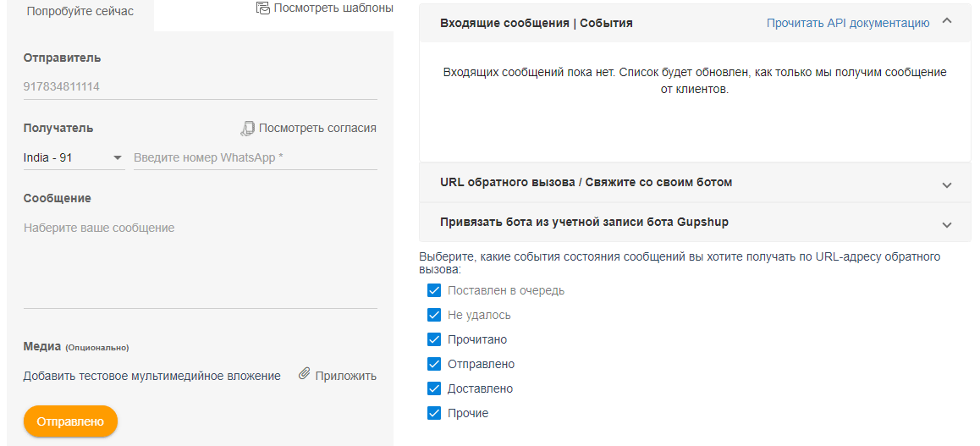Click the orange Отправлено button
This screenshot has width=980, height=446.
pos(70,421)
